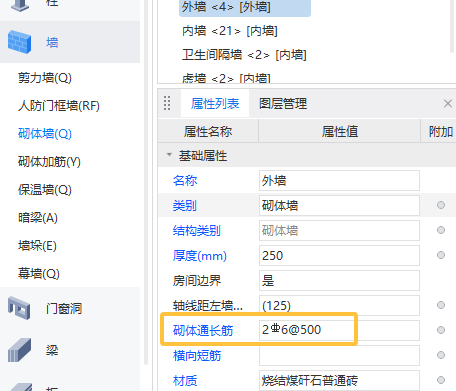
Task: Select 卫生间隔墙 <2> [内墙] component
Action: tap(244, 55)
